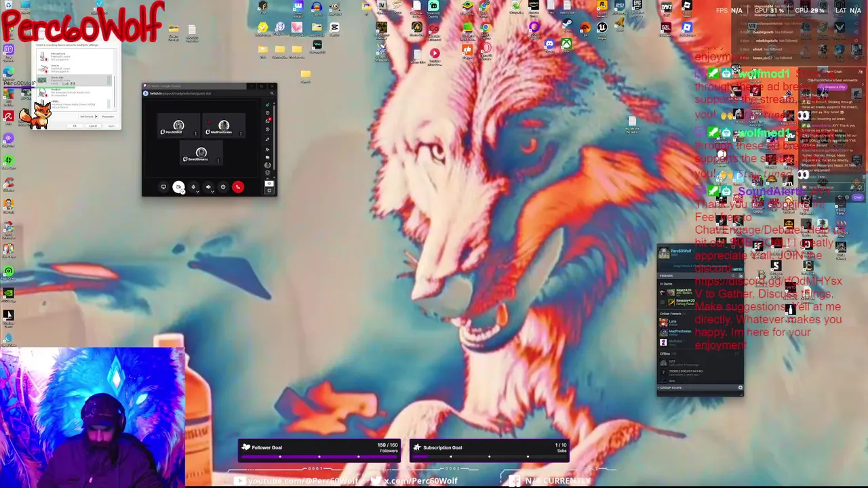Start screen share in Guest Star call

point(163,187)
